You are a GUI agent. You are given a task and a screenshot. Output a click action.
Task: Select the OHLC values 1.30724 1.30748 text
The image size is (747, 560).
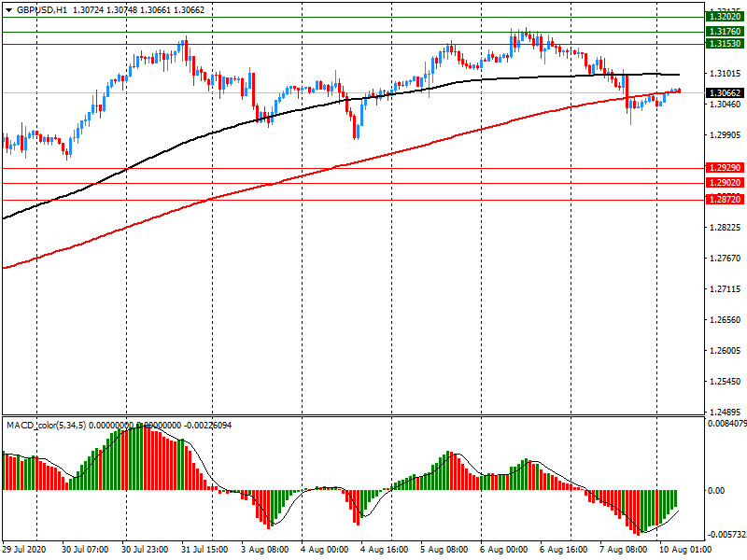coord(105,10)
